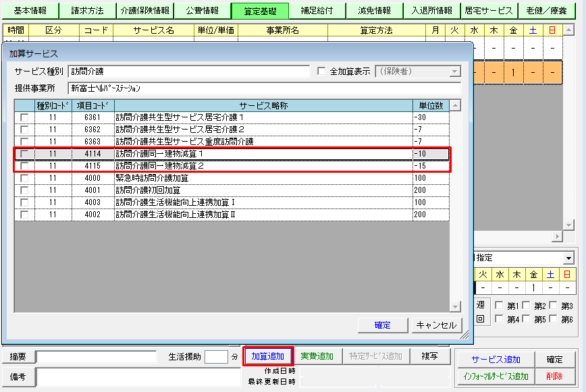586x392 pixels.
Task: Switch to the 請求方法 tab
Action: click(88, 11)
